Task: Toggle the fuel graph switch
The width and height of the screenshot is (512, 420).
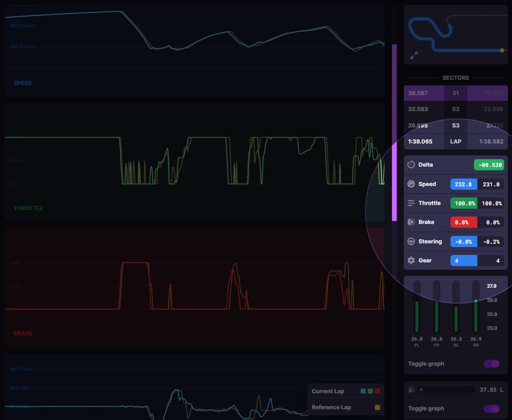Action: tap(491, 409)
